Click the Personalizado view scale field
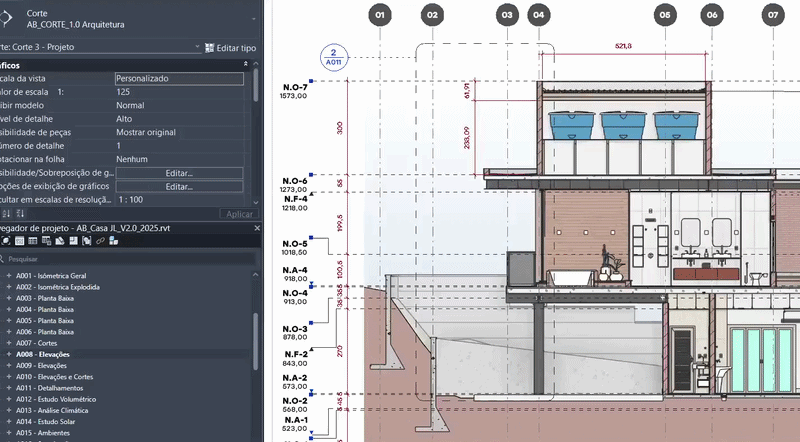 [x=179, y=79]
